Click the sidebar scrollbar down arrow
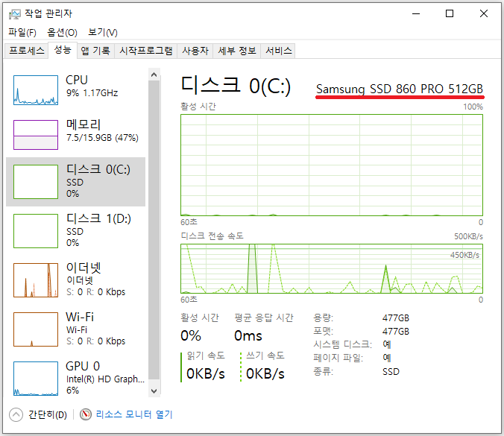The width and height of the screenshot is (504, 436). [x=154, y=391]
